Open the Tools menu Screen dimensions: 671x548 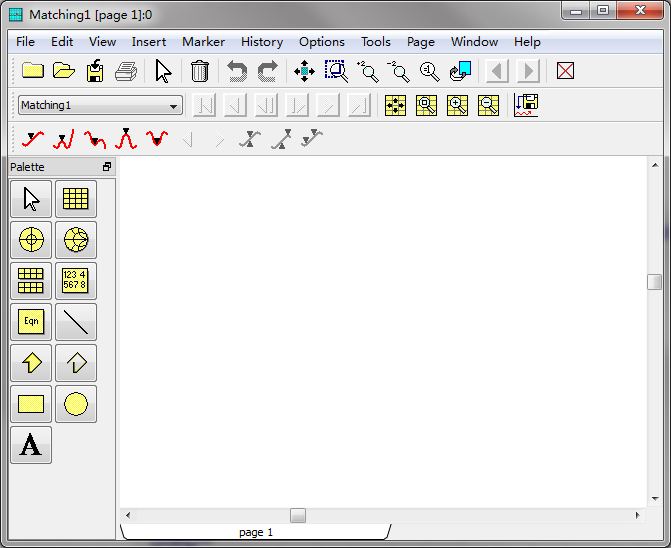[376, 42]
